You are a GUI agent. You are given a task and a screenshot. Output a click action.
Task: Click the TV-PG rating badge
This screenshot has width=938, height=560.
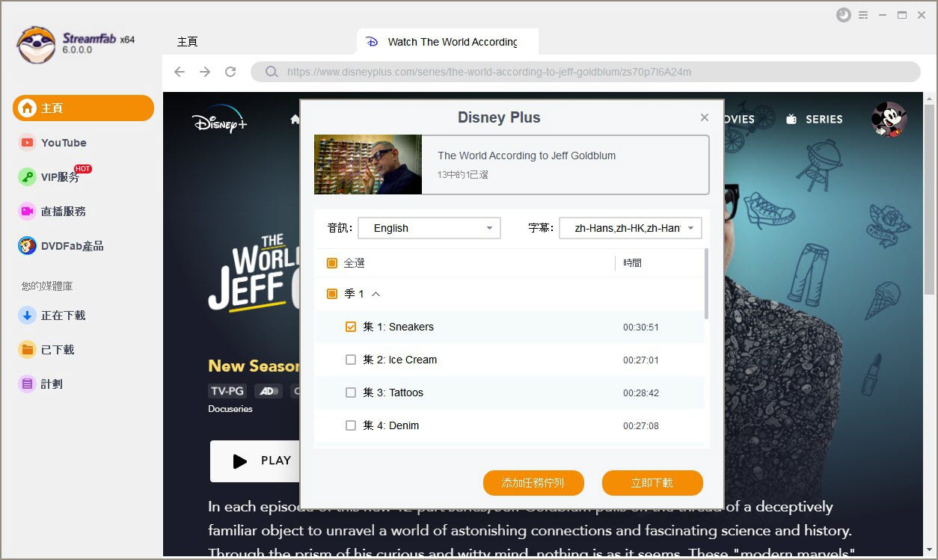pyautogui.click(x=227, y=391)
